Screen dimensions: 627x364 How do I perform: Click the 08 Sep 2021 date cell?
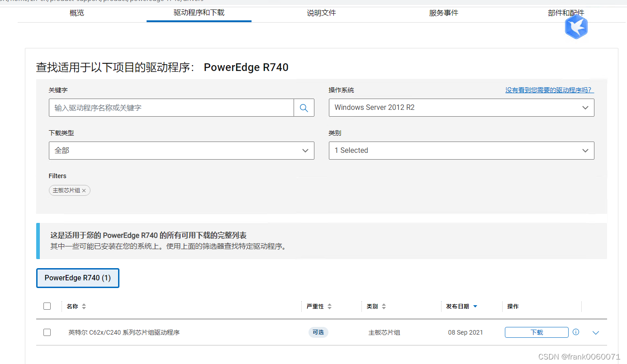pyautogui.click(x=465, y=332)
